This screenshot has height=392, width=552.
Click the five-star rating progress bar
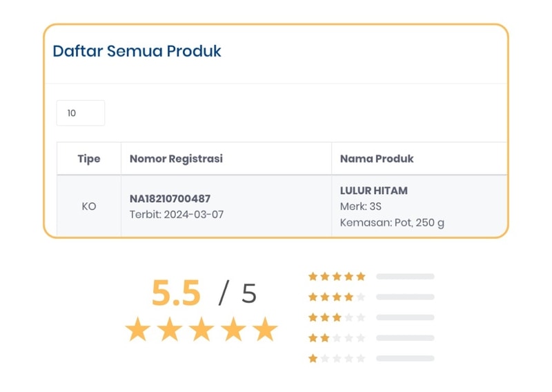click(x=405, y=277)
